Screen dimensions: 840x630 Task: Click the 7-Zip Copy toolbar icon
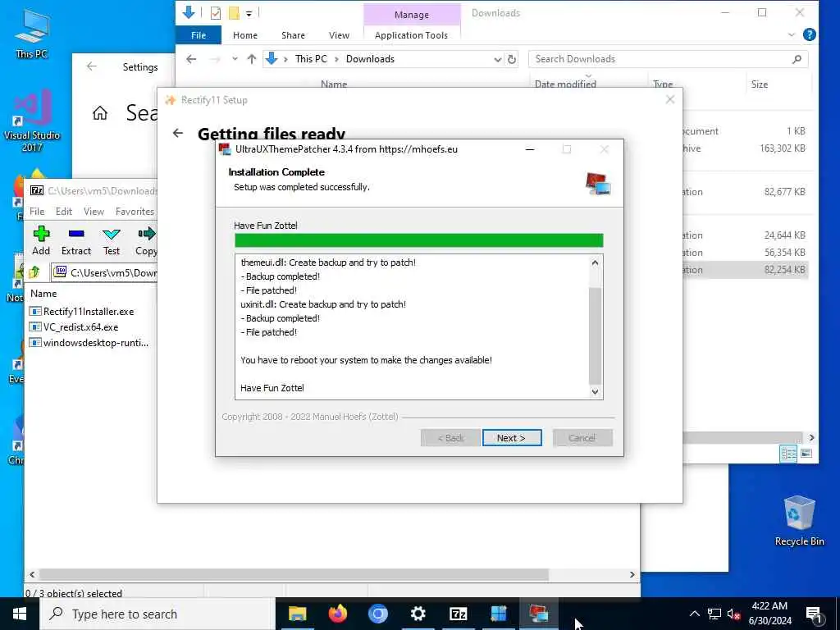pos(146,240)
